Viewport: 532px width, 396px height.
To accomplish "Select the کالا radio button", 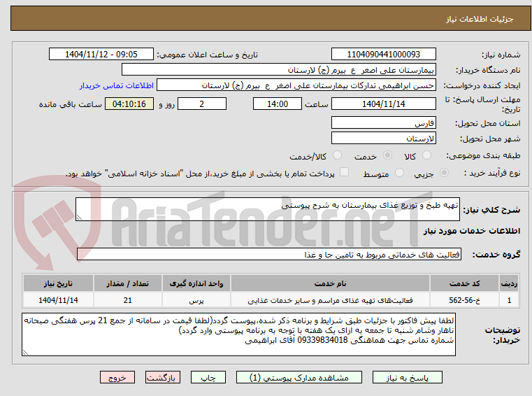I will (426, 155).
